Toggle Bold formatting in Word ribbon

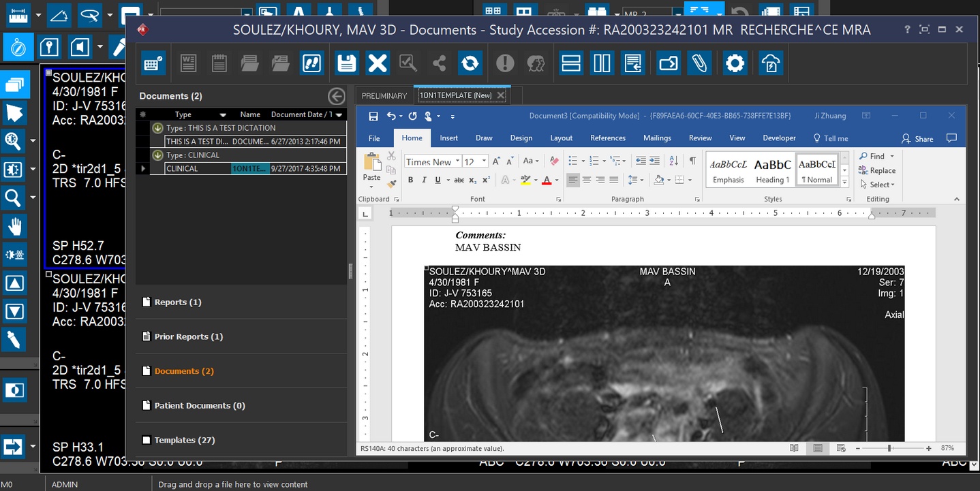tap(410, 180)
